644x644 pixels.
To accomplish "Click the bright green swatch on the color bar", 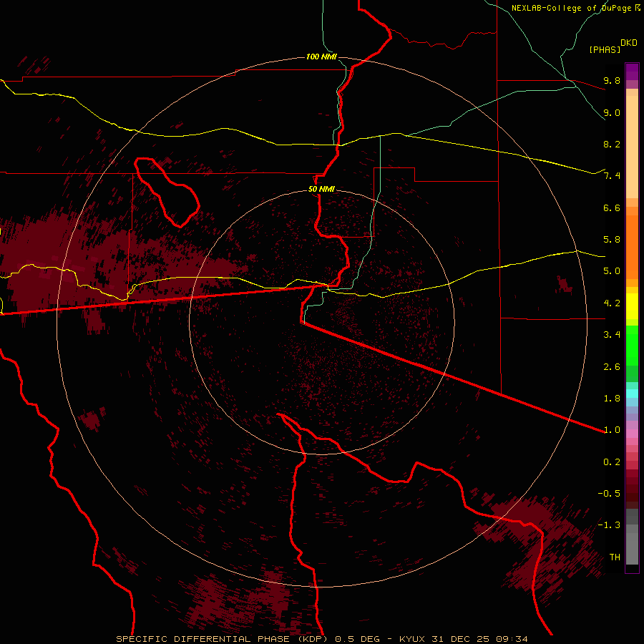I will 632,346.
